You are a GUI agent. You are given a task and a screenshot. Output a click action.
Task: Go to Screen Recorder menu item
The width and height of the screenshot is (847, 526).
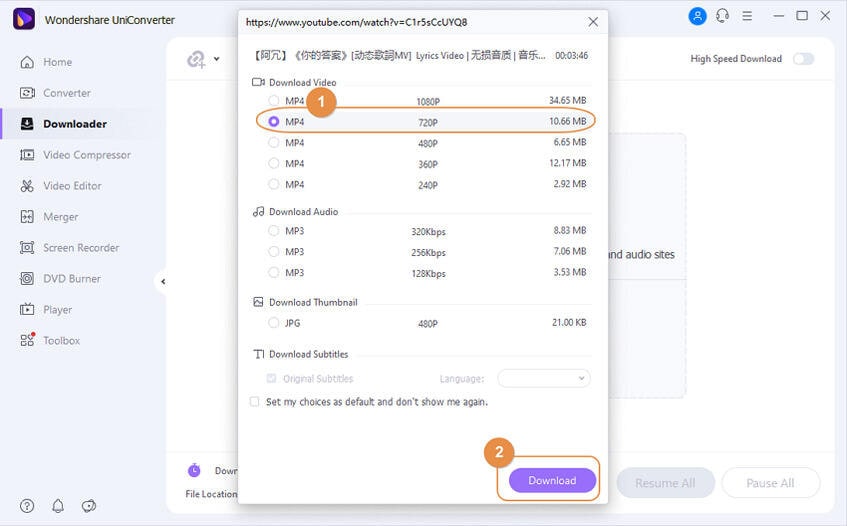coord(81,248)
